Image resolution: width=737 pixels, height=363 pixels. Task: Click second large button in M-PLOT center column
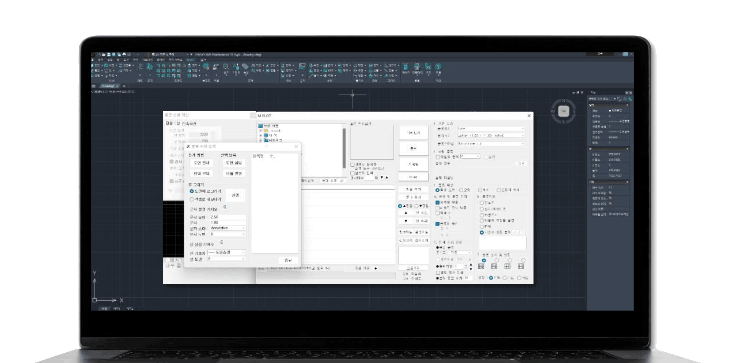coord(414,148)
